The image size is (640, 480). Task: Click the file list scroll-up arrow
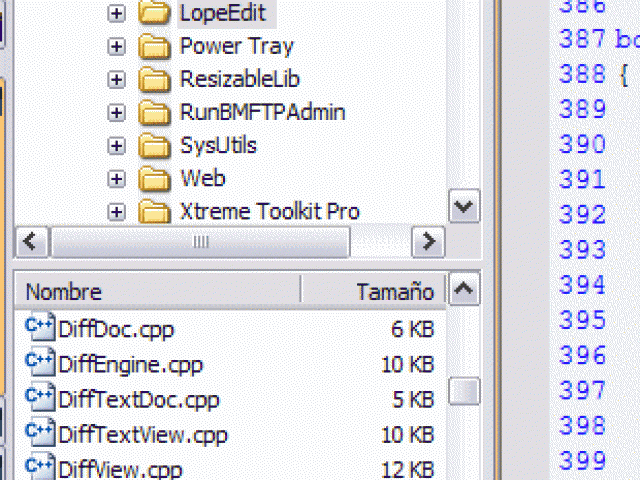pos(464,289)
